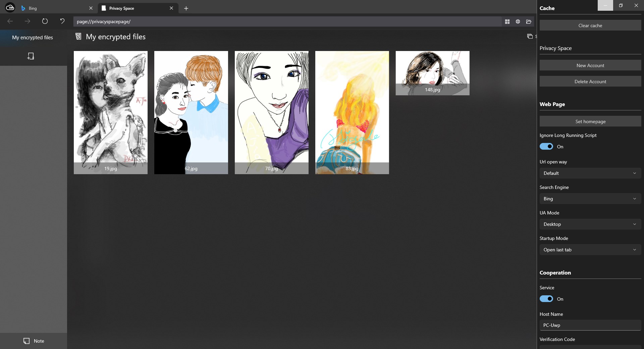Toggle the Cooperation Service switch
This screenshot has width=644, height=349.
(546, 299)
